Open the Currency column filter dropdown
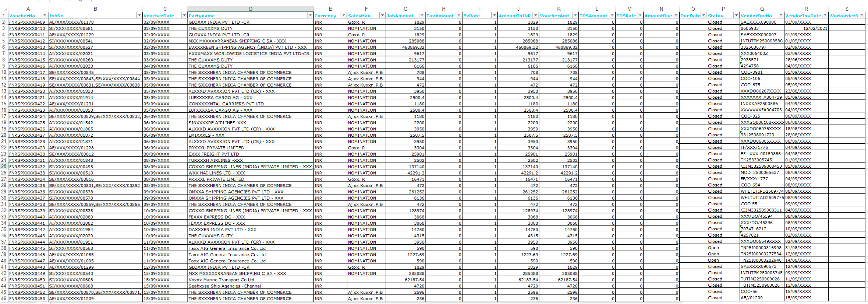Image resolution: width=868 pixels, height=304 pixels. point(343,15)
